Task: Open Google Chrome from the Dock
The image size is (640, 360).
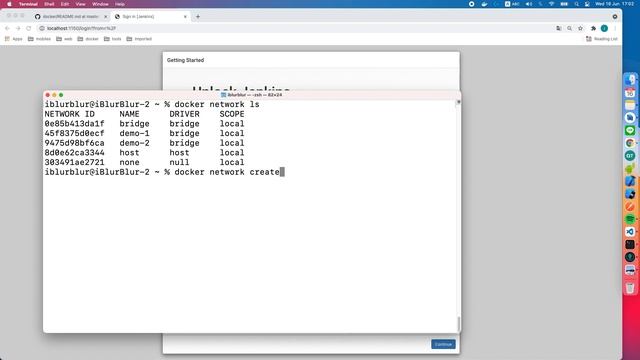Action: tap(630, 143)
